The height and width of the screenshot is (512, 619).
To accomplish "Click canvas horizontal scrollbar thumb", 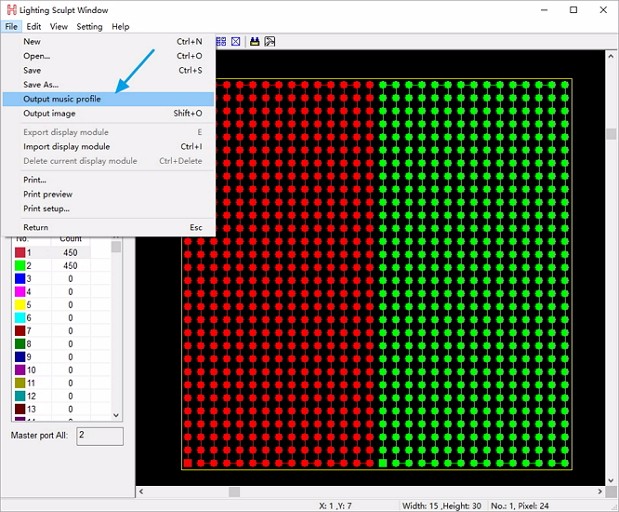I will [x=234, y=491].
